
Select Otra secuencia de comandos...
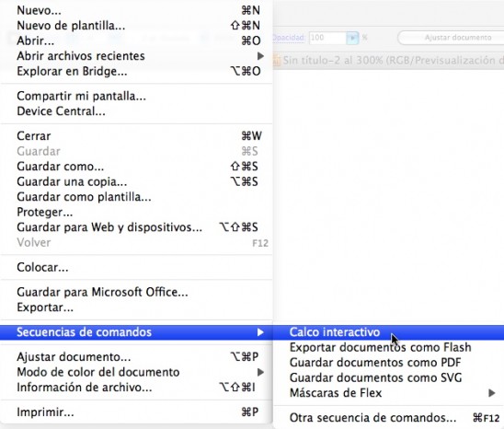[x=388, y=418]
